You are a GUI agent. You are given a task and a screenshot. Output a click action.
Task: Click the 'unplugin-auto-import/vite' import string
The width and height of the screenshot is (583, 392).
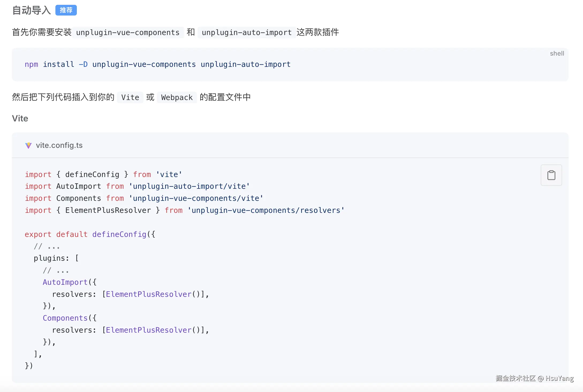pyautogui.click(x=189, y=186)
